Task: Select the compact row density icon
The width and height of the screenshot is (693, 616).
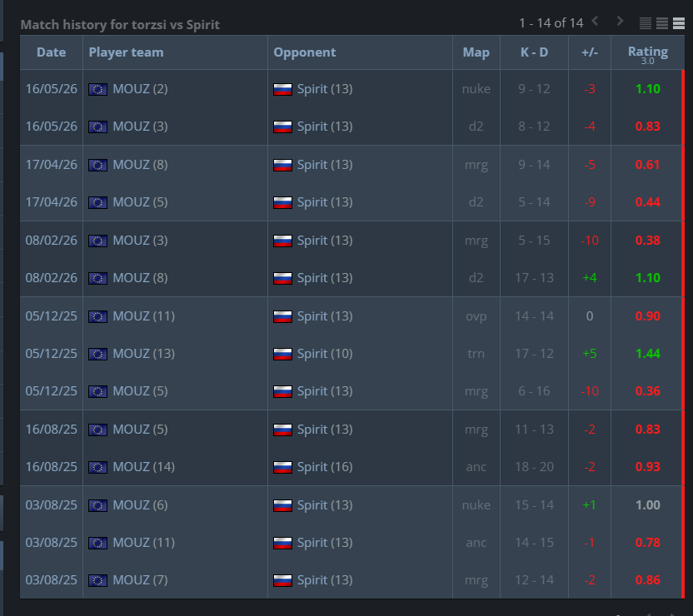Action: pyautogui.click(x=646, y=23)
